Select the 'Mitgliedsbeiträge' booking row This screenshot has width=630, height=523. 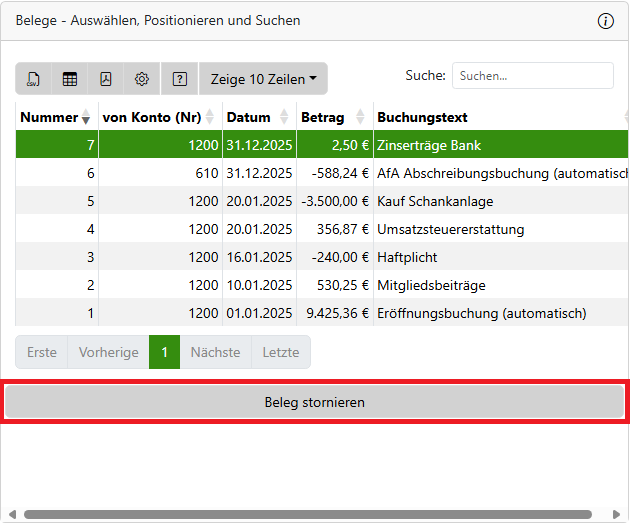coord(423,285)
